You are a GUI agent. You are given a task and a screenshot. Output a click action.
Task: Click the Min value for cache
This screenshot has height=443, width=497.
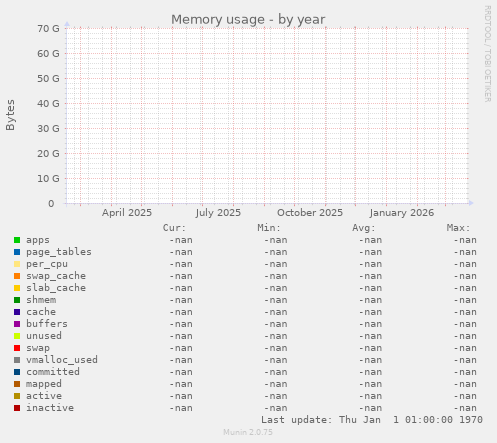coord(275,312)
